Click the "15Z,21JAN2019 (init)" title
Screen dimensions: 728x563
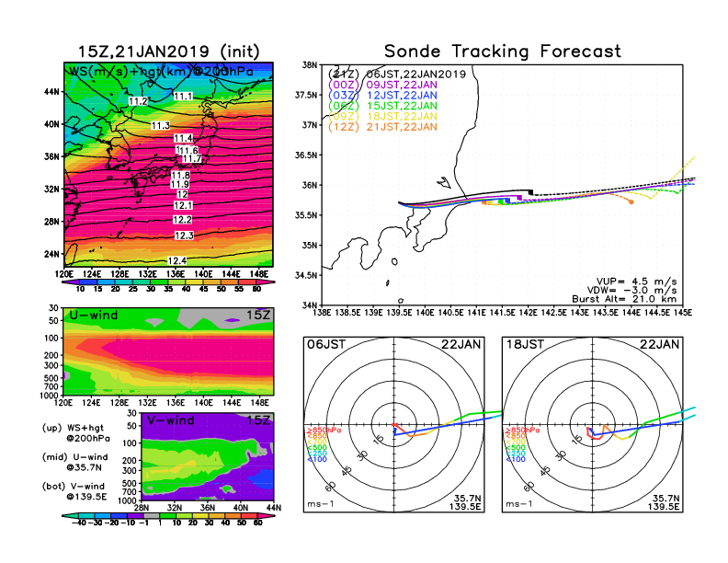(168, 52)
